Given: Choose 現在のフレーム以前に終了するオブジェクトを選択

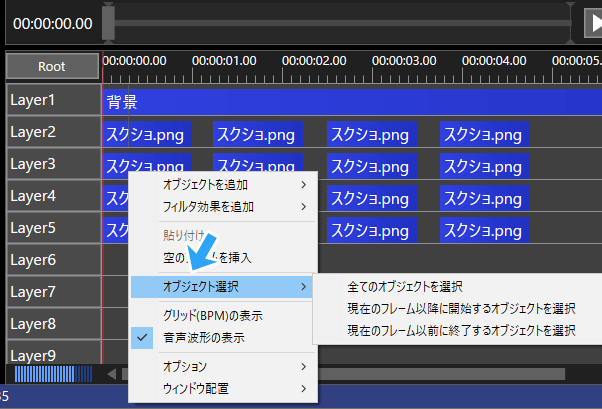Looking at the screenshot, I should [460, 328].
